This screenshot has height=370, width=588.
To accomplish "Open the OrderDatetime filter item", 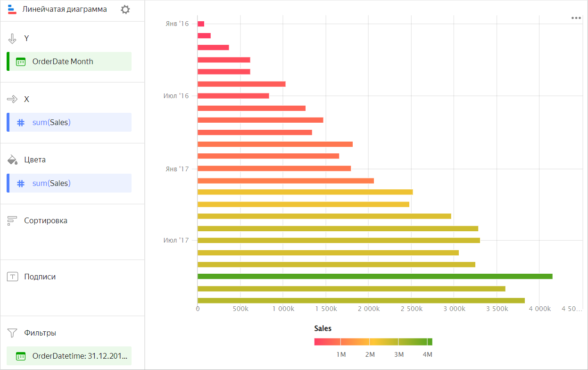I will tap(69, 356).
